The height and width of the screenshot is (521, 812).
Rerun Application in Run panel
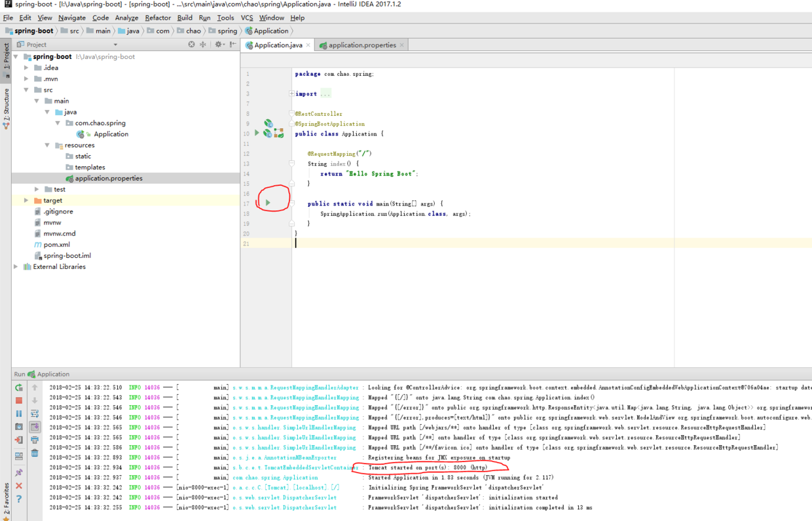coord(19,387)
